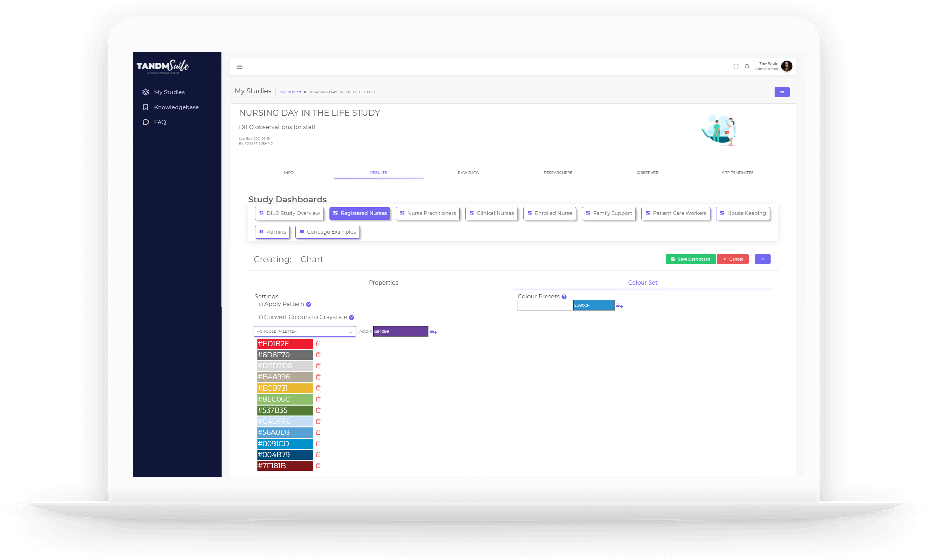
Task: Delete colour #B4A996 with trash icon
Action: click(x=318, y=377)
